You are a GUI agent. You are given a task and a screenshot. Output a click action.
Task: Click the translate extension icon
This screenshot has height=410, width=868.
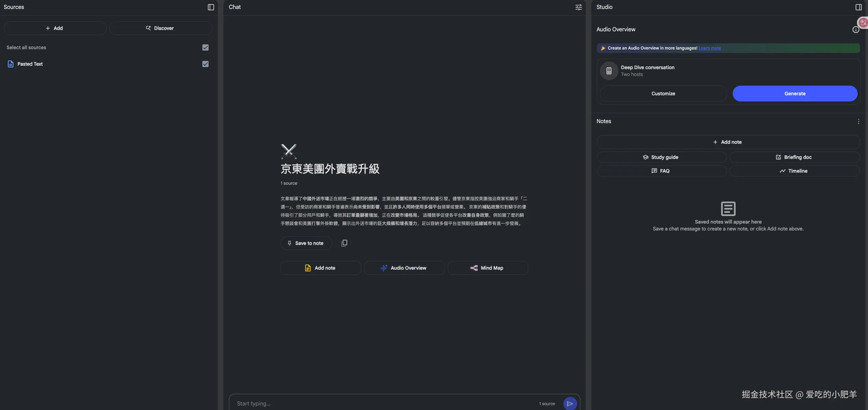tap(863, 23)
